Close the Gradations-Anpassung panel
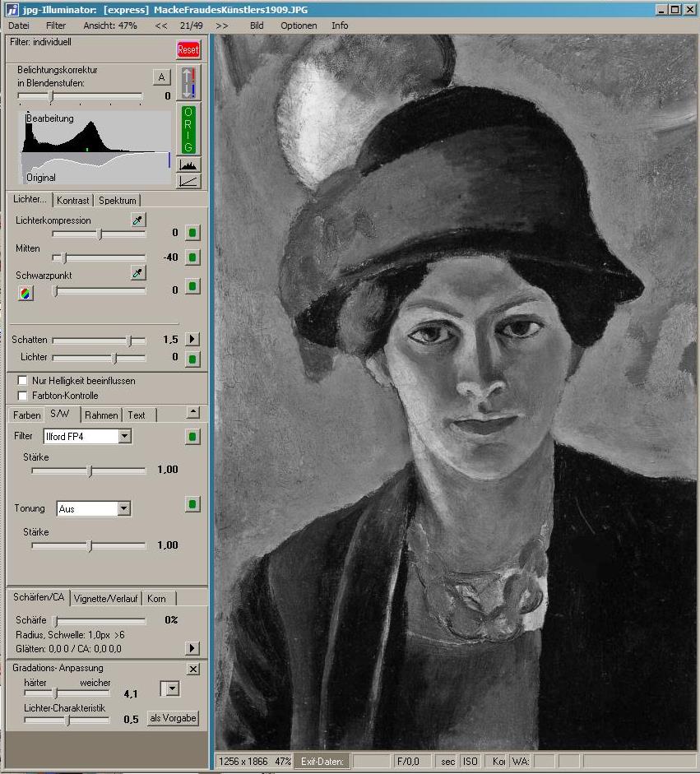 tap(193, 669)
